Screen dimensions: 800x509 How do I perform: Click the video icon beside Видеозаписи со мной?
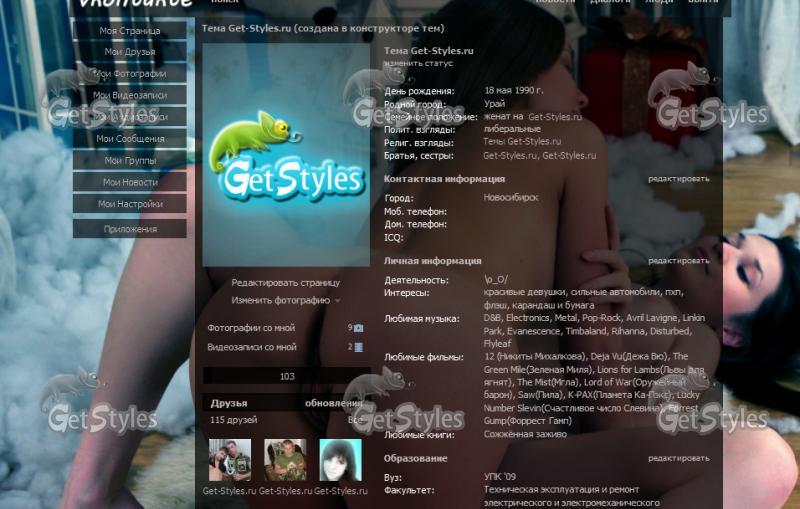coord(359,347)
